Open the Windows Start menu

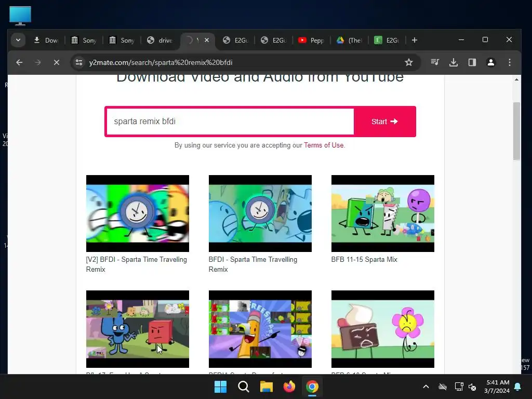point(220,387)
